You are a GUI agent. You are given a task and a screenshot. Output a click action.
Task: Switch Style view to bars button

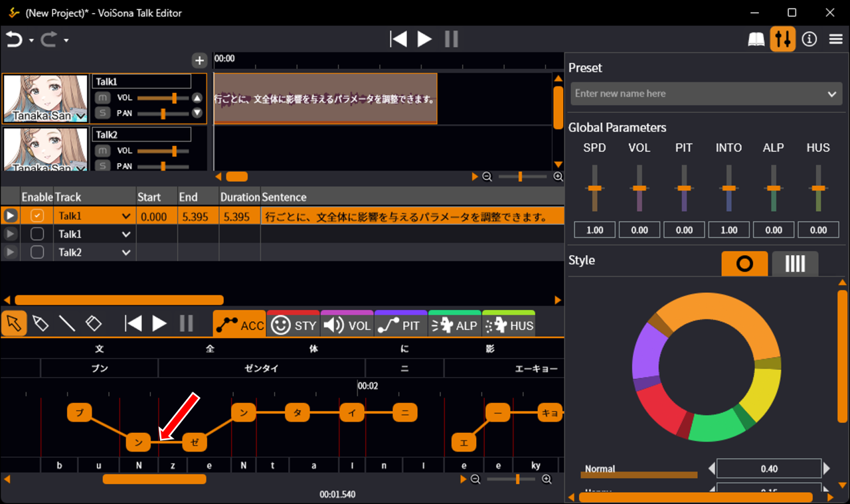click(x=794, y=264)
